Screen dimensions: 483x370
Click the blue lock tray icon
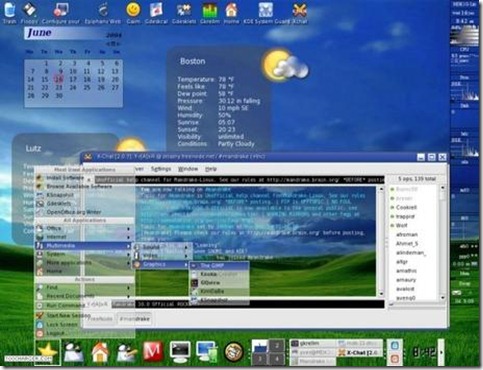pos(395,345)
